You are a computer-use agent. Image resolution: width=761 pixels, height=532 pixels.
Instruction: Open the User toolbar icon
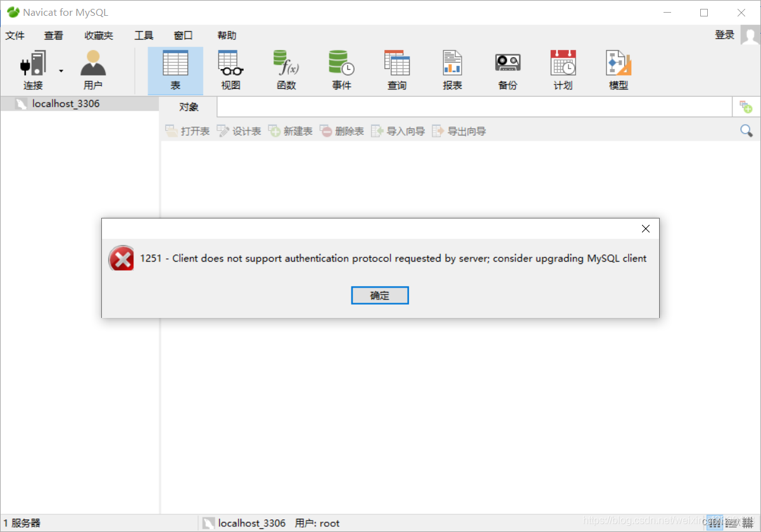coord(93,70)
